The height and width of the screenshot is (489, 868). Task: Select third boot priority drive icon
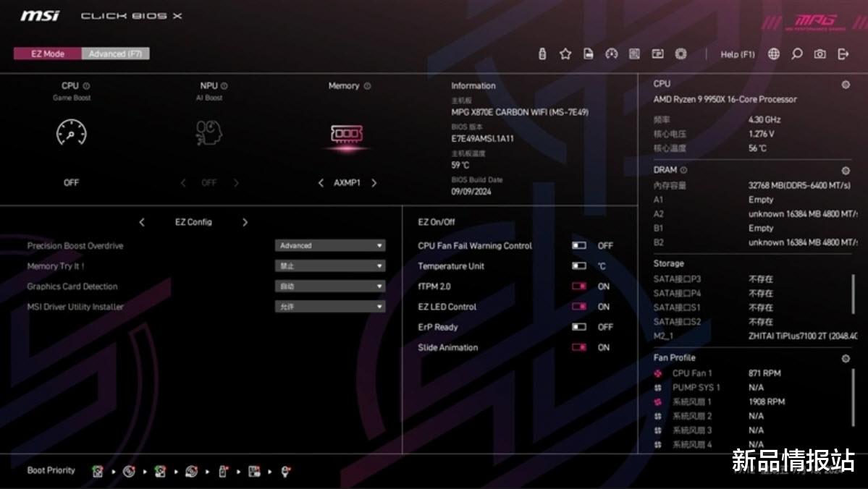(x=161, y=472)
